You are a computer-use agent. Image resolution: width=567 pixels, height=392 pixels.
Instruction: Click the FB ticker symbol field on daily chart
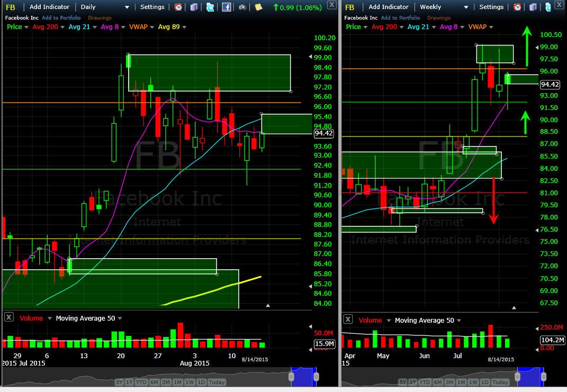(x=11, y=7)
